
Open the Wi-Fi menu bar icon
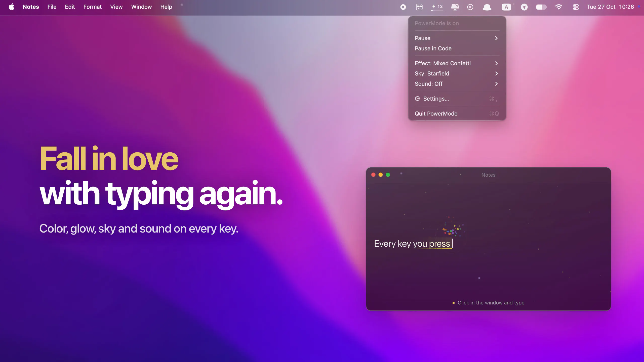[x=558, y=7]
